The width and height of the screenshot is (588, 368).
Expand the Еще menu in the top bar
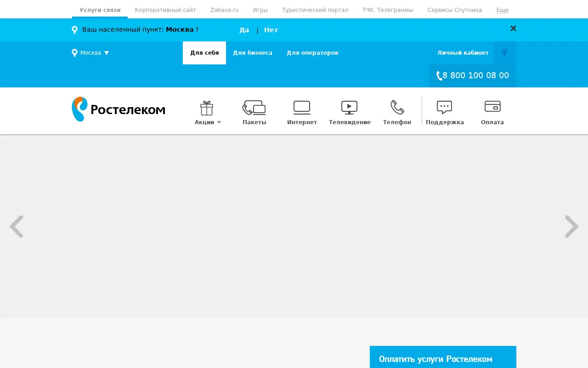pyautogui.click(x=502, y=10)
